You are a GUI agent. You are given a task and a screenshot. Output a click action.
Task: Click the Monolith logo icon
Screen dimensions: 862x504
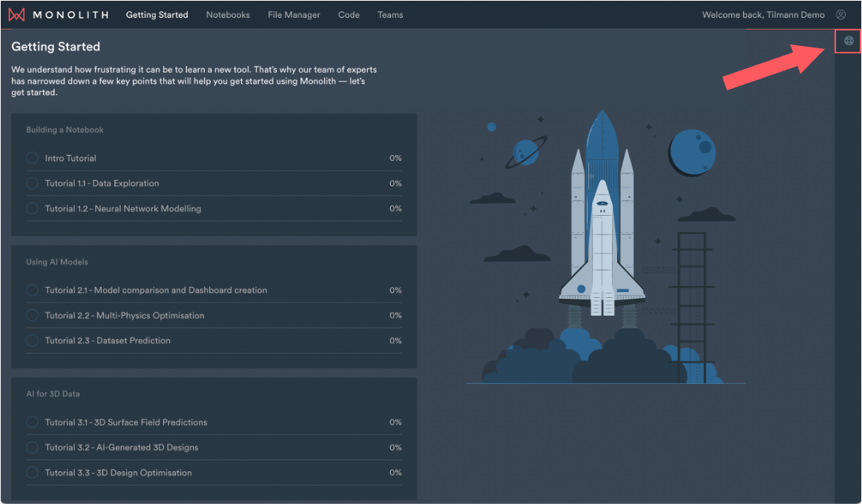tap(16, 13)
